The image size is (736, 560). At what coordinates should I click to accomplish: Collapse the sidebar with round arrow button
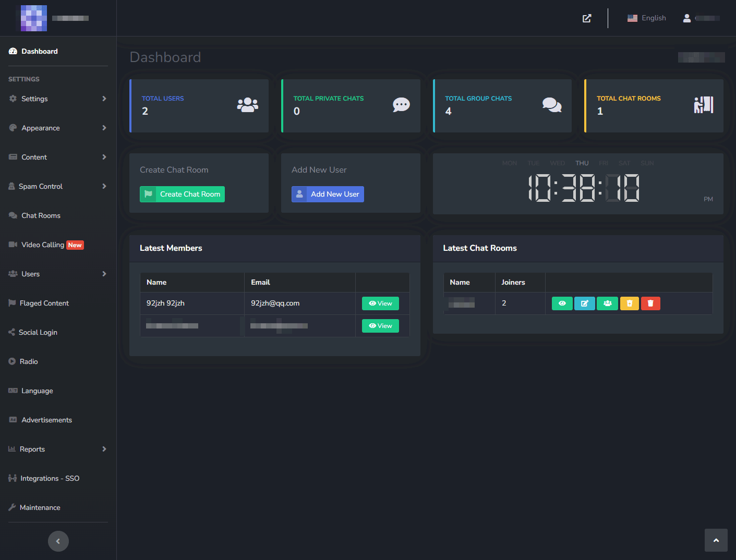(58, 541)
